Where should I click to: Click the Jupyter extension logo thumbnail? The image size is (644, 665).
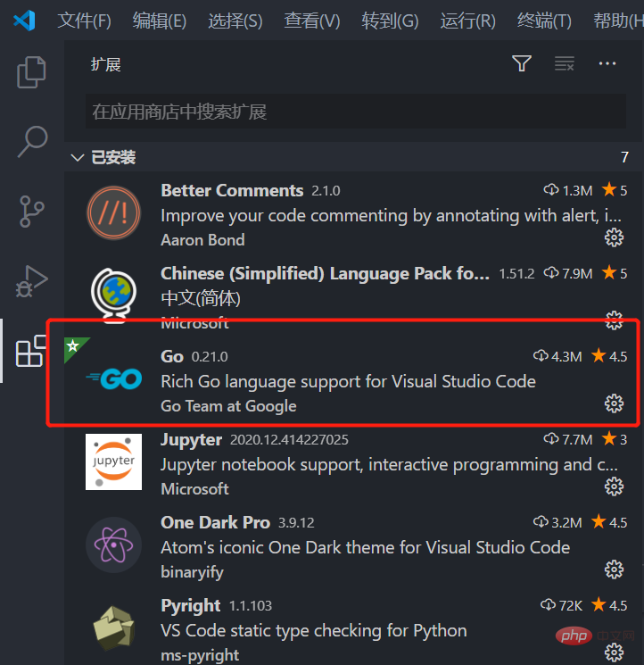pos(113,461)
